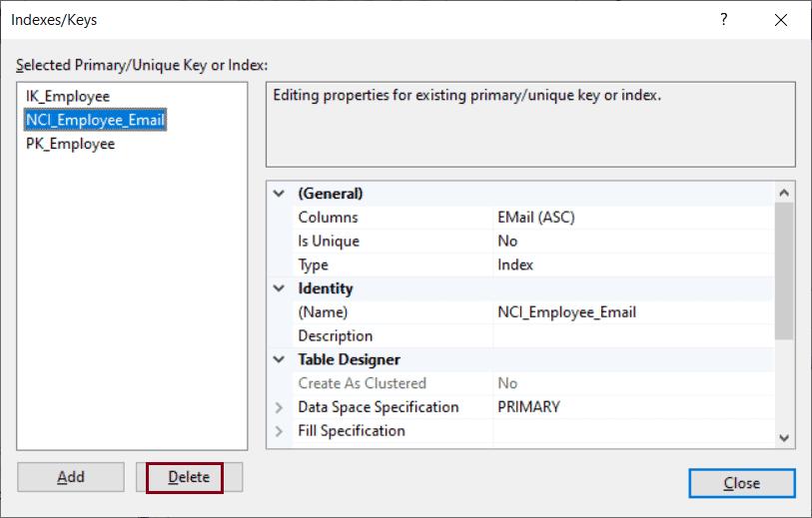Click the scrollbar up arrow in properties
Image resolution: width=812 pixels, height=518 pixels.
(784, 193)
